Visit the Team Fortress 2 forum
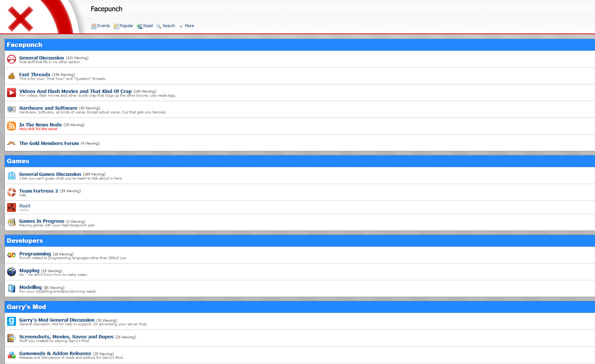595x364 pixels. coord(39,191)
